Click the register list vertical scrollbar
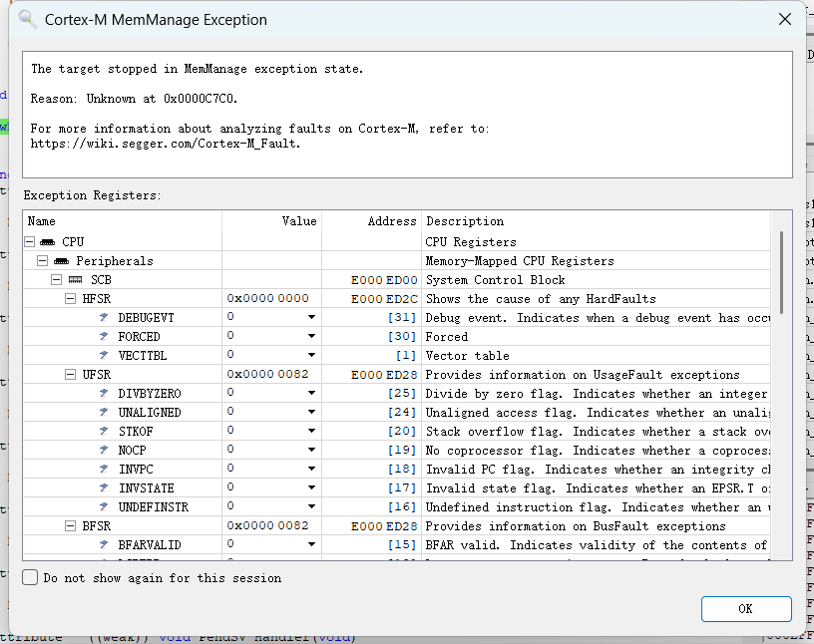This screenshot has width=814, height=644. pyautogui.click(x=781, y=269)
